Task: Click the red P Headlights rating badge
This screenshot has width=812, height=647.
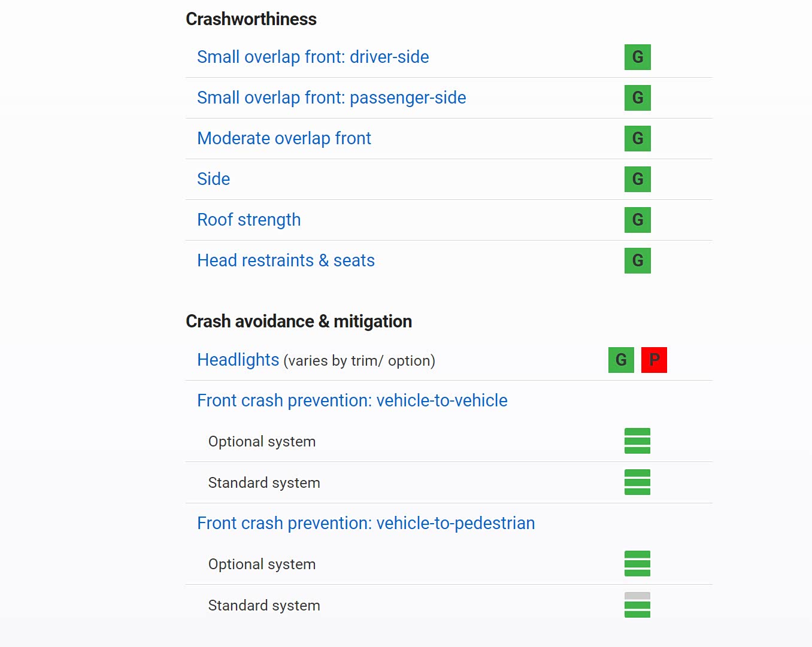Action: [654, 360]
